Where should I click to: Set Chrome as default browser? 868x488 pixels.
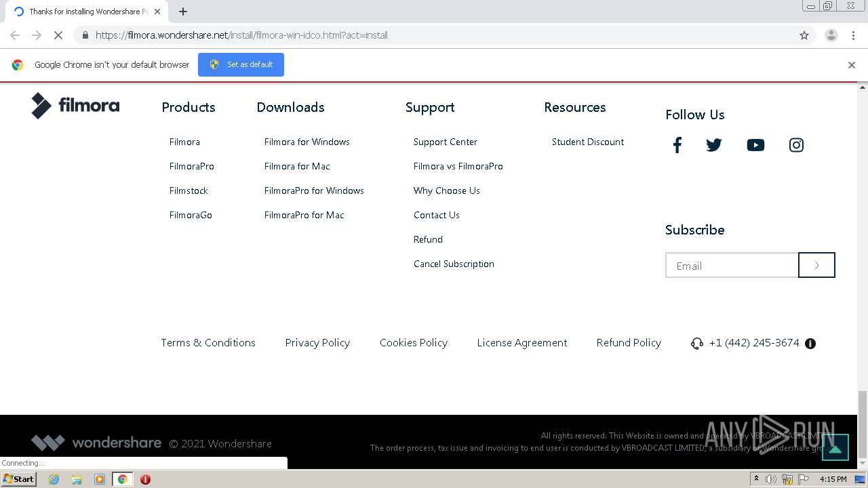point(241,64)
